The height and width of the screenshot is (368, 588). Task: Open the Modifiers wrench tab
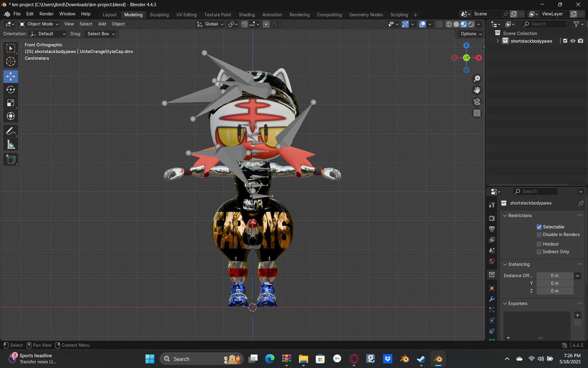[x=492, y=299]
